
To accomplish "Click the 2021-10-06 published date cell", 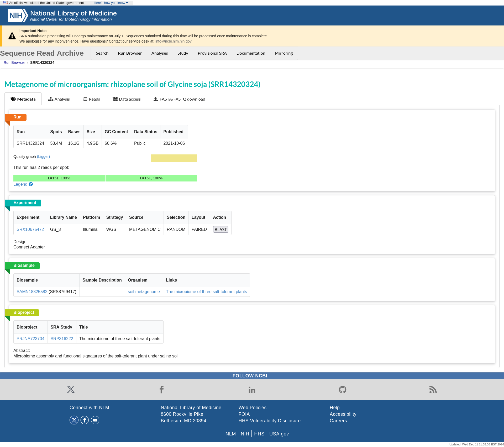I will click(x=174, y=143).
